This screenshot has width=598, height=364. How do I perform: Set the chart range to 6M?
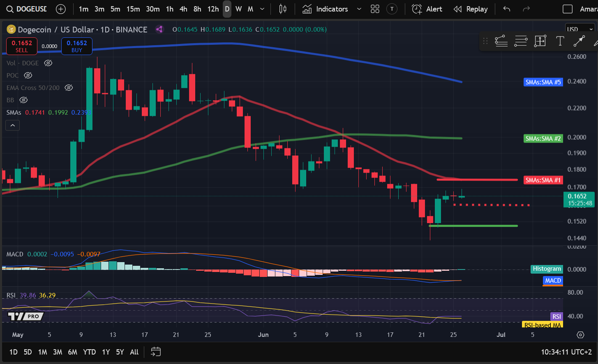tap(72, 352)
